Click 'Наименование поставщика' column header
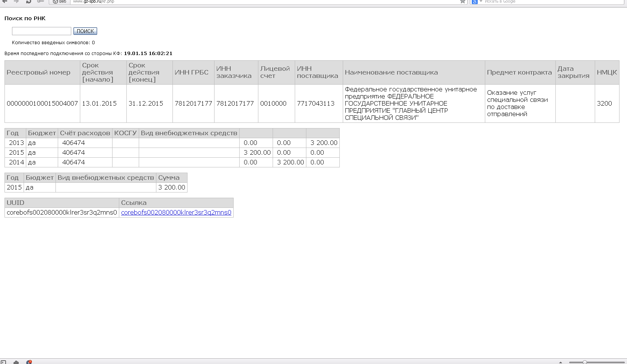This screenshot has height=364, width=627. tap(414, 72)
